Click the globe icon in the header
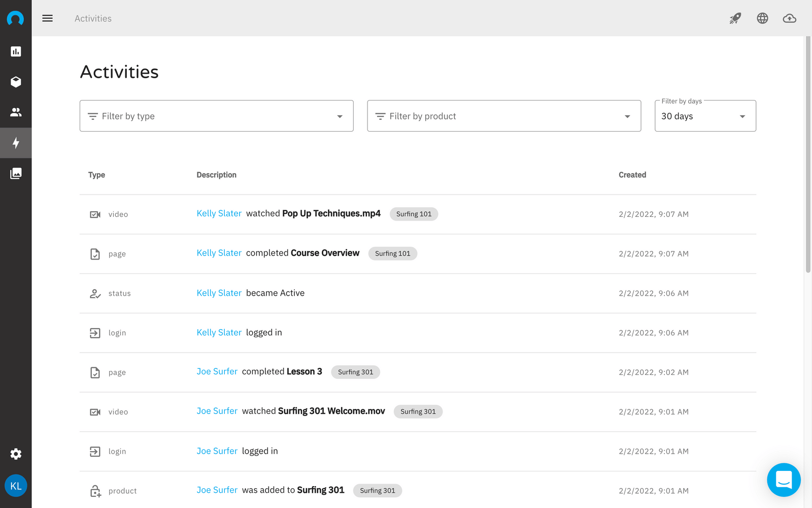This screenshot has width=812, height=508. tap(762, 18)
